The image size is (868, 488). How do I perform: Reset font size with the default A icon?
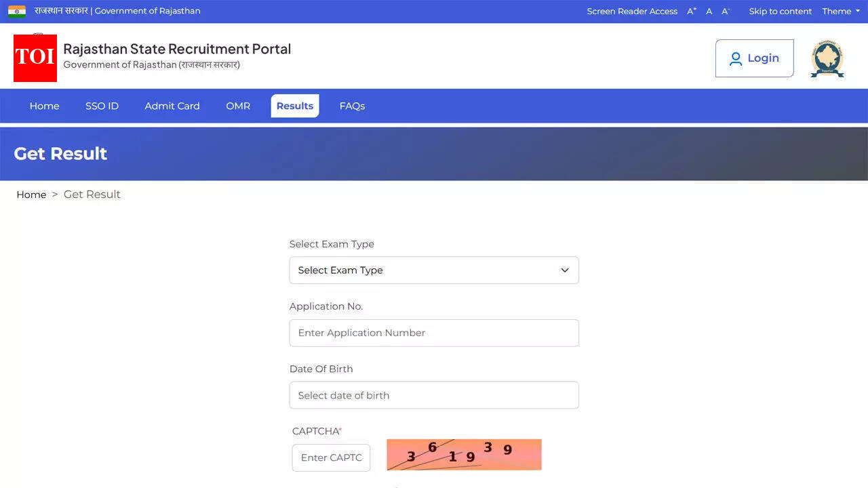[709, 11]
